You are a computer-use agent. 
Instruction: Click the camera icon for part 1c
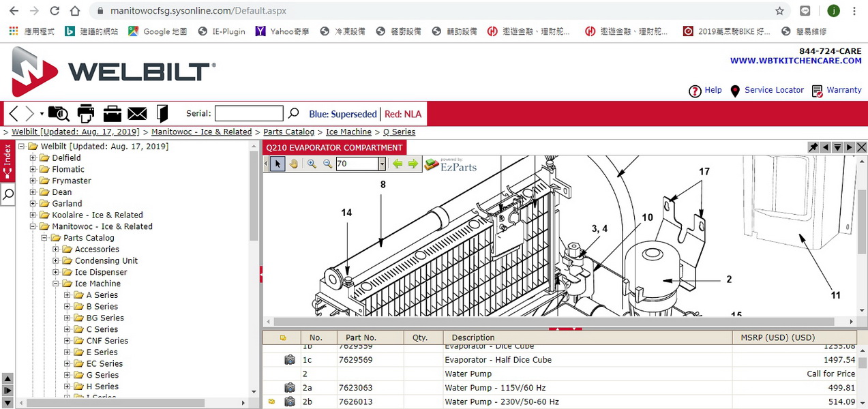290,360
